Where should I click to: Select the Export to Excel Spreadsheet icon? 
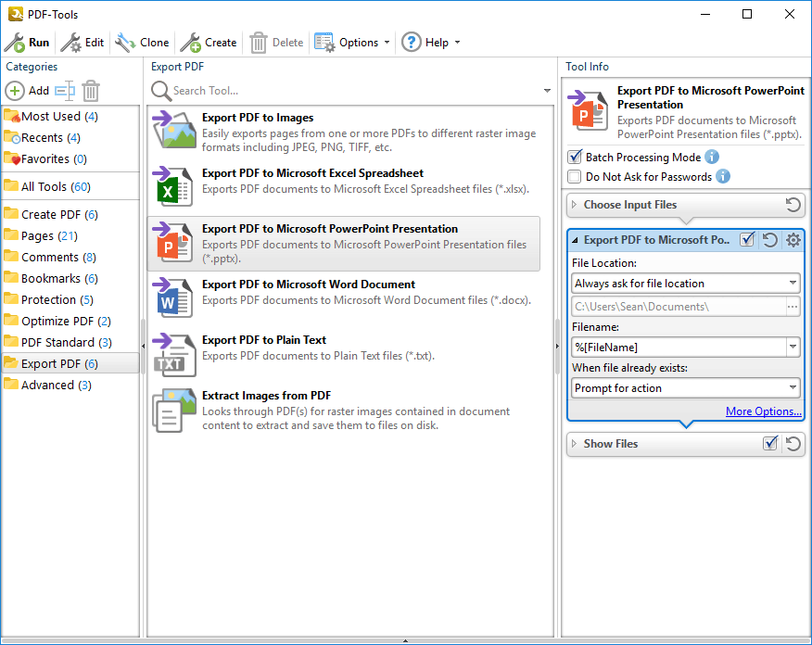174,186
